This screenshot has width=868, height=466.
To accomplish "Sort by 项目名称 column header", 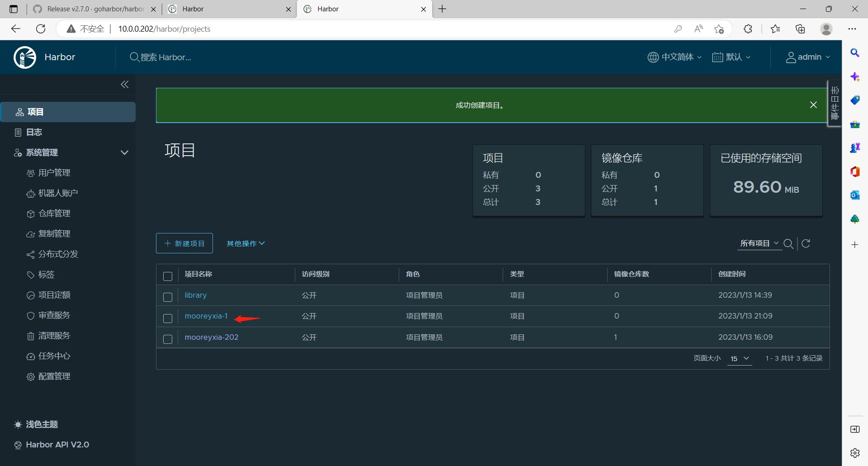I will 198,274.
